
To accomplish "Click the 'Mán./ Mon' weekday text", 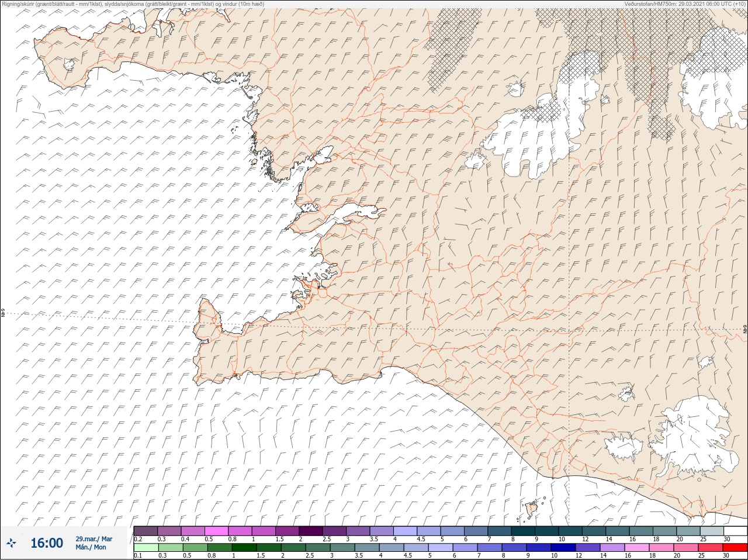I will click(91, 548).
